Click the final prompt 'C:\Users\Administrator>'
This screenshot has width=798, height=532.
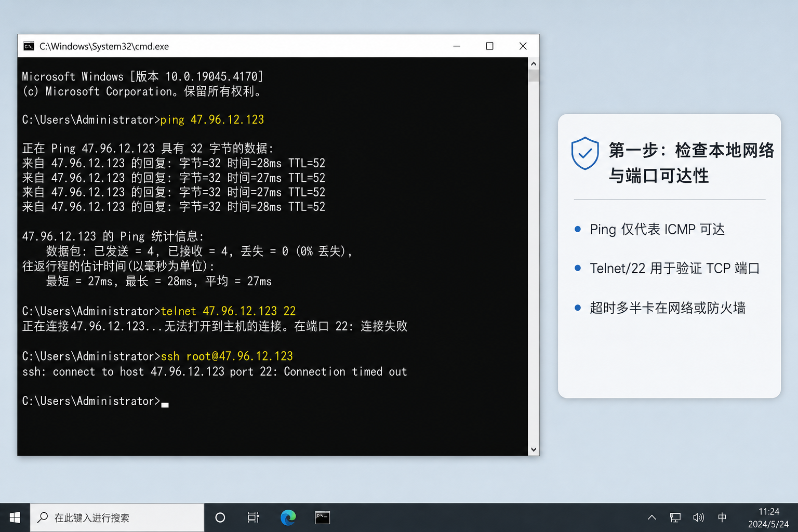point(91,401)
